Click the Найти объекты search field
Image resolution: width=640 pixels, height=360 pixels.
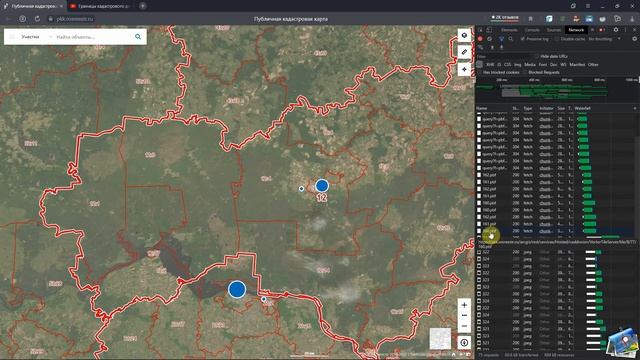93,37
